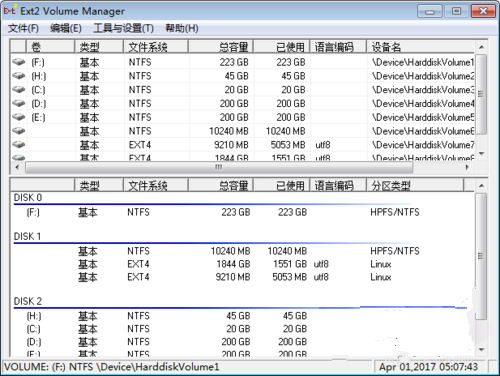500x376 pixels.
Task: Click 1844 GB partition size under DISK 1
Action: coord(233,264)
